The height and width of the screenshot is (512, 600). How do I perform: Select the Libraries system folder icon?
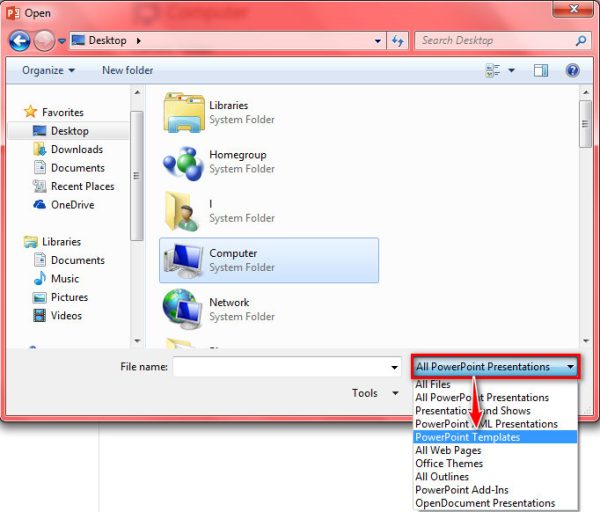184,113
